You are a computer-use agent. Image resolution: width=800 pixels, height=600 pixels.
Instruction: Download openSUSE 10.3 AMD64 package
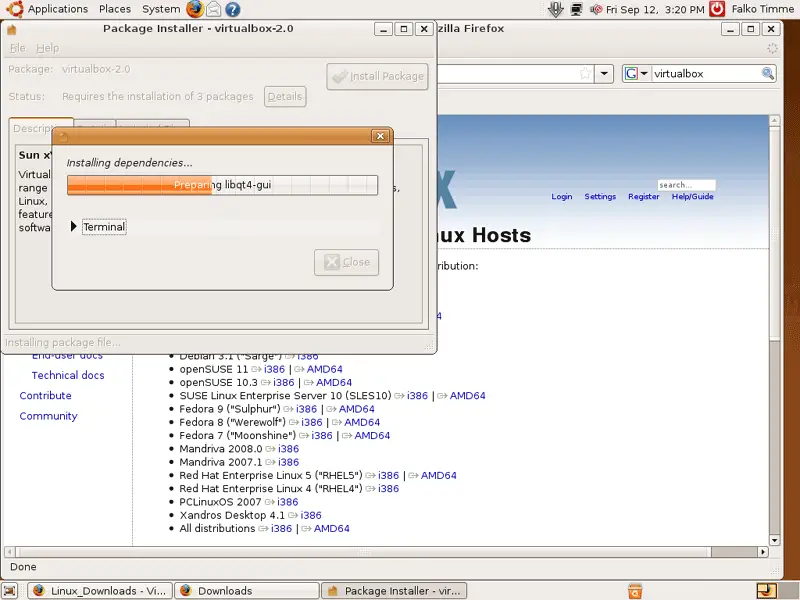[x=334, y=383]
